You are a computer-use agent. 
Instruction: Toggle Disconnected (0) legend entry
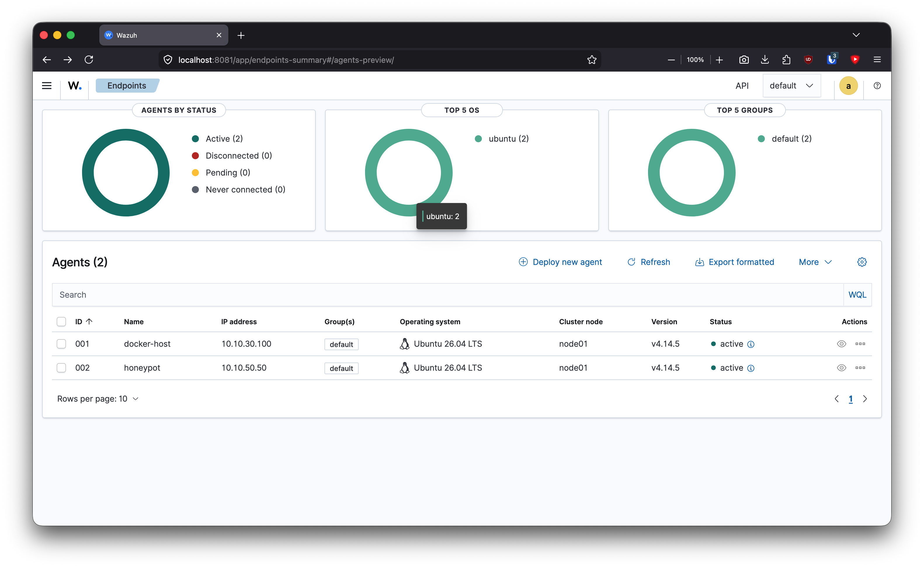pos(232,156)
